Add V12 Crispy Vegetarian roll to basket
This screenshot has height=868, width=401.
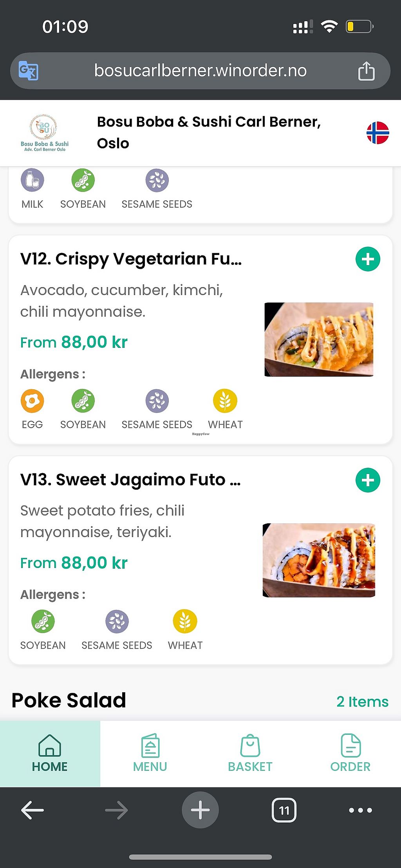coord(368,259)
